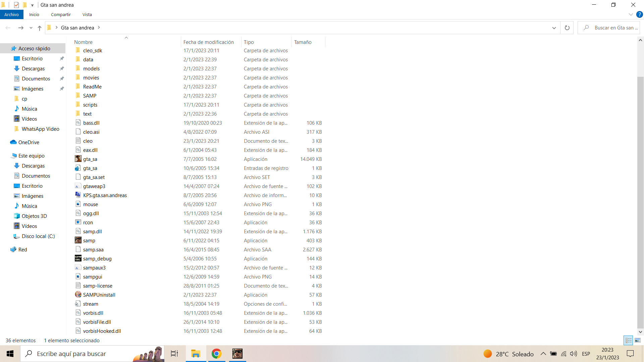The height and width of the screenshot is (362, 644).
Task: Switch to the Inicio ribbon tab
Action: [x=34, y=14]
